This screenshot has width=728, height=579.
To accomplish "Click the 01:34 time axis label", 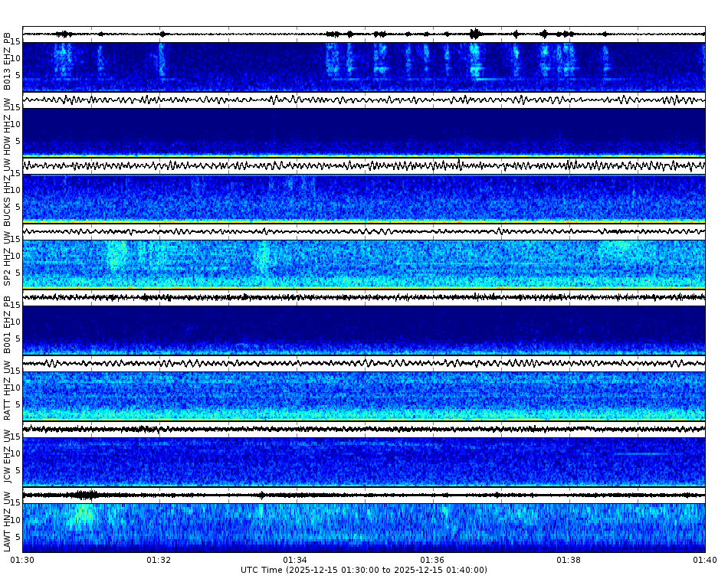I will coord(294,560).
